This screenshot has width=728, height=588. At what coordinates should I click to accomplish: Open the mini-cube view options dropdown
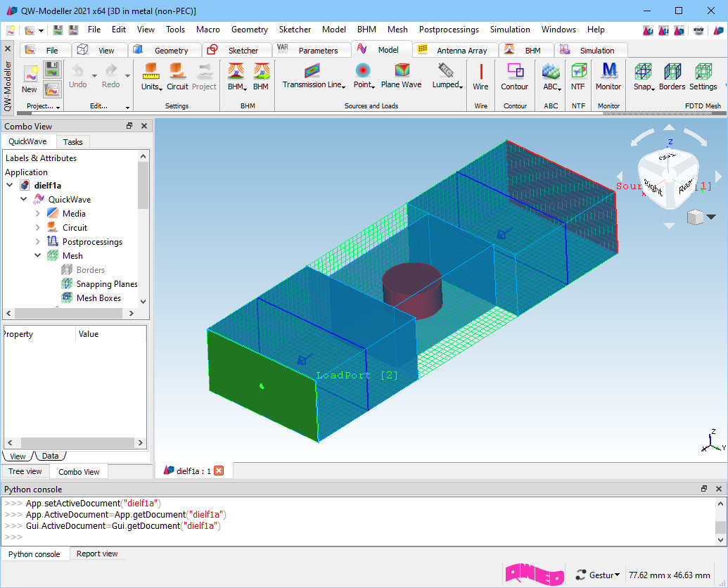[711, 217]
